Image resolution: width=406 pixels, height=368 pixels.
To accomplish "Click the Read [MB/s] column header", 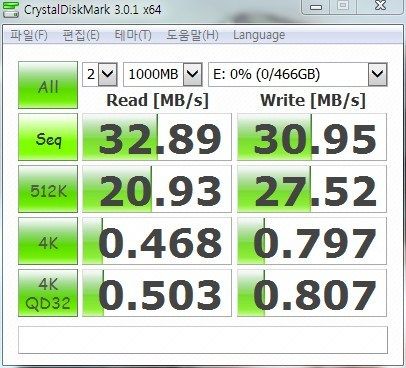I will tap(157, 100).
